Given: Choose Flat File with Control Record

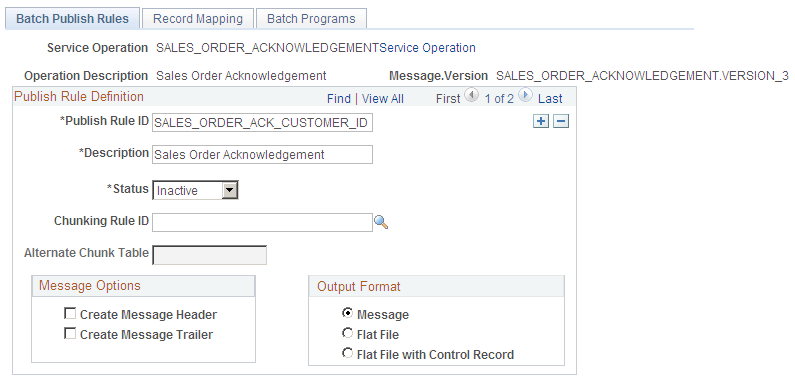Looking at the screenshot, I should 347,353.
